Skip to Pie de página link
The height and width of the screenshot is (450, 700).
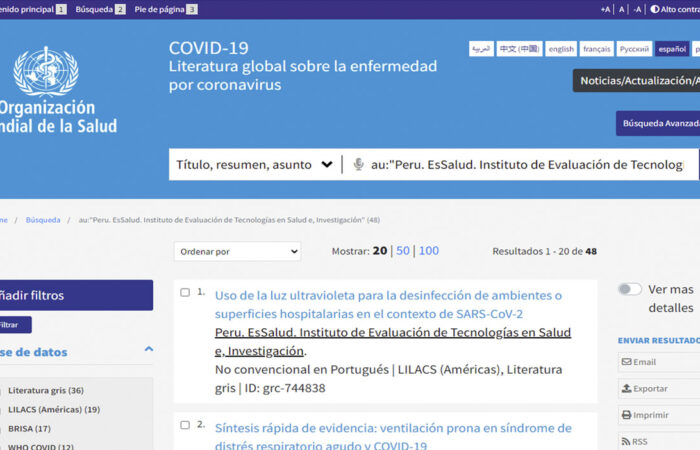(166, 9)
